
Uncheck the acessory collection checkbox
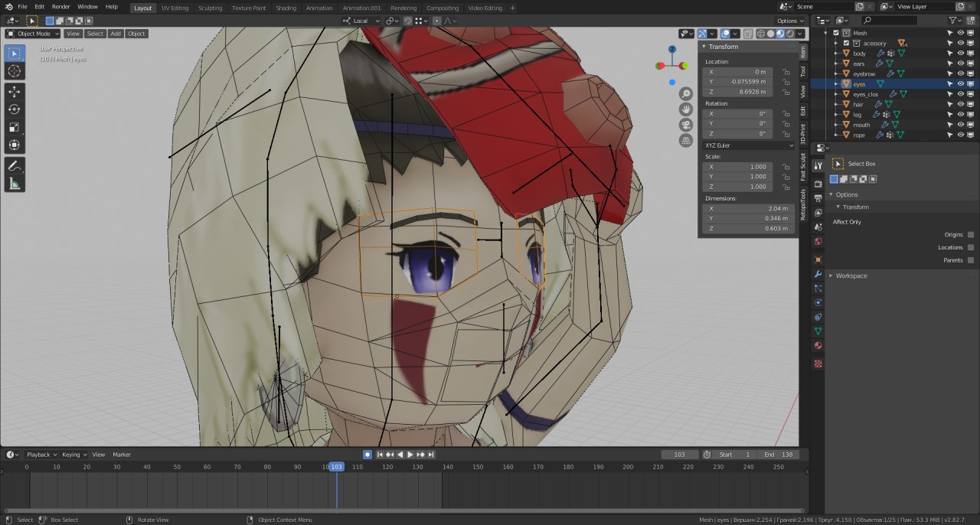pyautogui.click(x=846, y=43)
